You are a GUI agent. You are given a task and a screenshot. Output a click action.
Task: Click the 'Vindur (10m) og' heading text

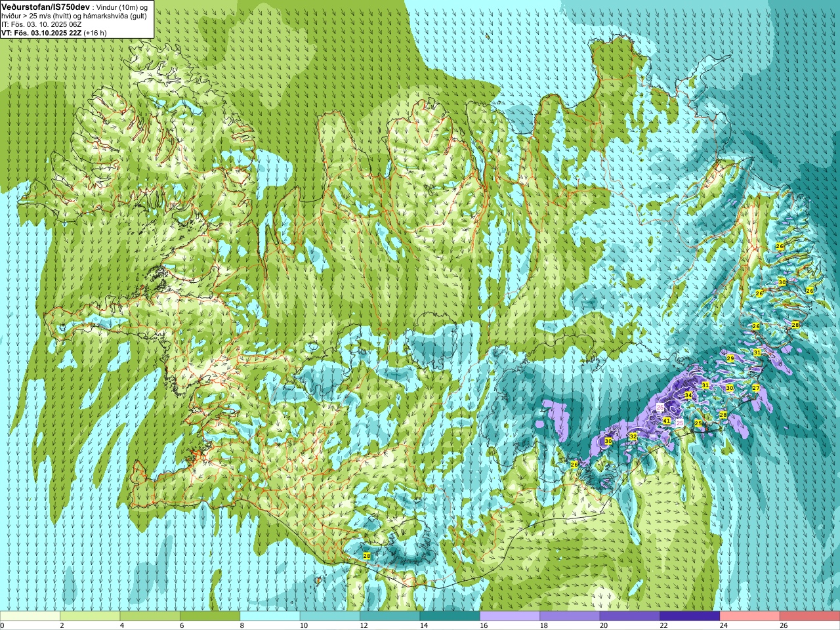[121, 7]
